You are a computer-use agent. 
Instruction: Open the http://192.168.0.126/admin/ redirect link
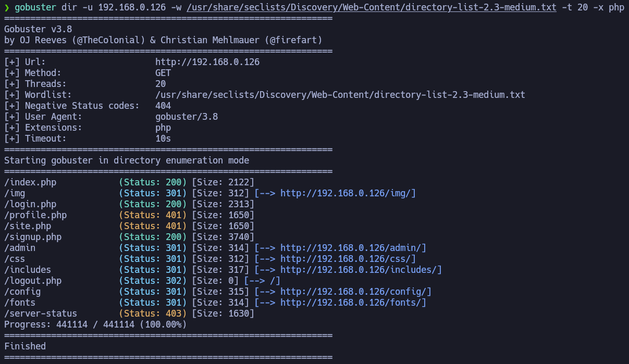[x=353, y=248]
